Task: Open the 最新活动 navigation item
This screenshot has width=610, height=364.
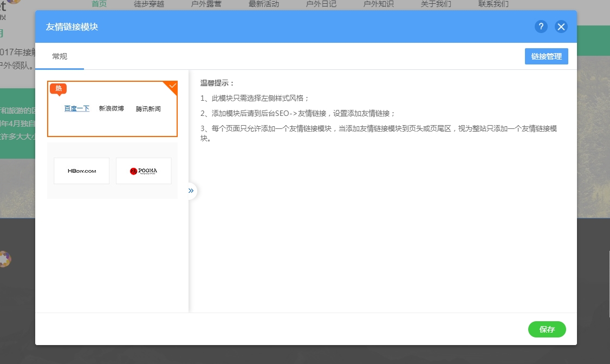Action: [x=264, y=4]
